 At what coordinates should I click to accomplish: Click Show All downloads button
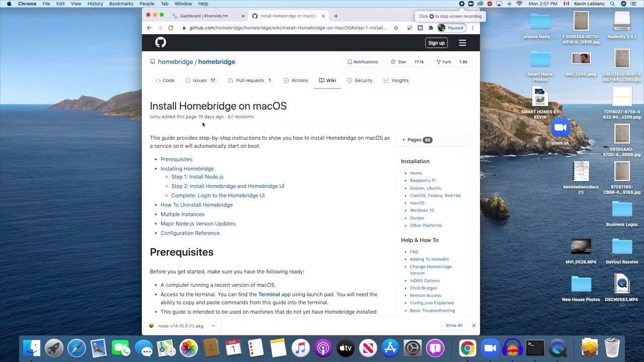point(454,325)
